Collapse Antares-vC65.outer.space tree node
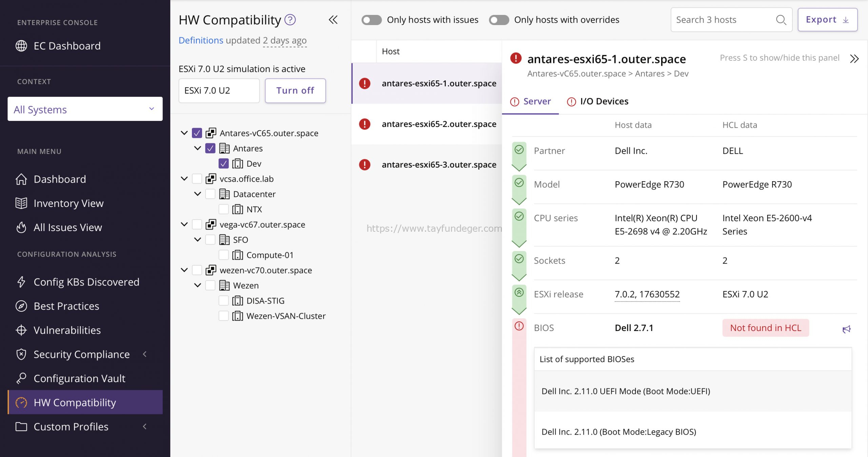Screen dimensions: 868x457 pos(184,133)
